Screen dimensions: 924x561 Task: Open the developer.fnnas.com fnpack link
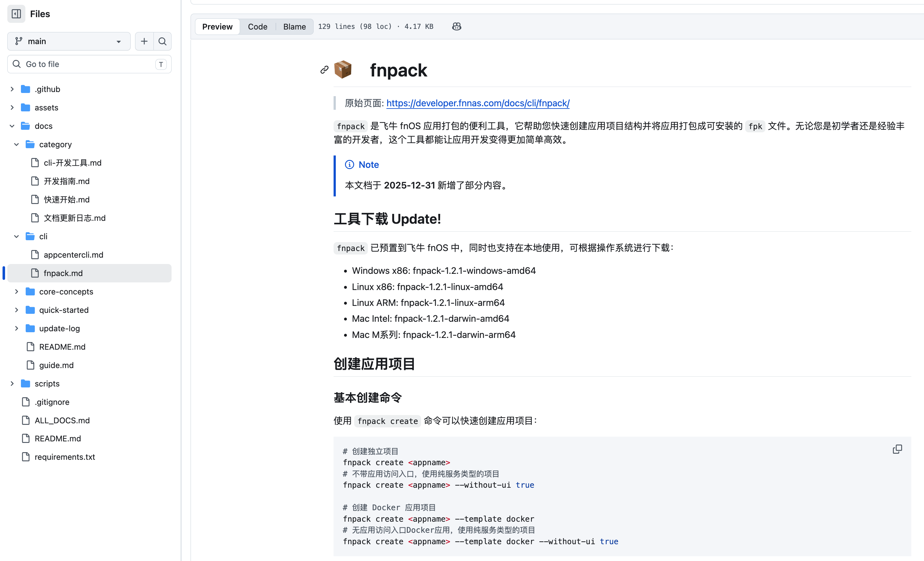[x=478, y=103]
